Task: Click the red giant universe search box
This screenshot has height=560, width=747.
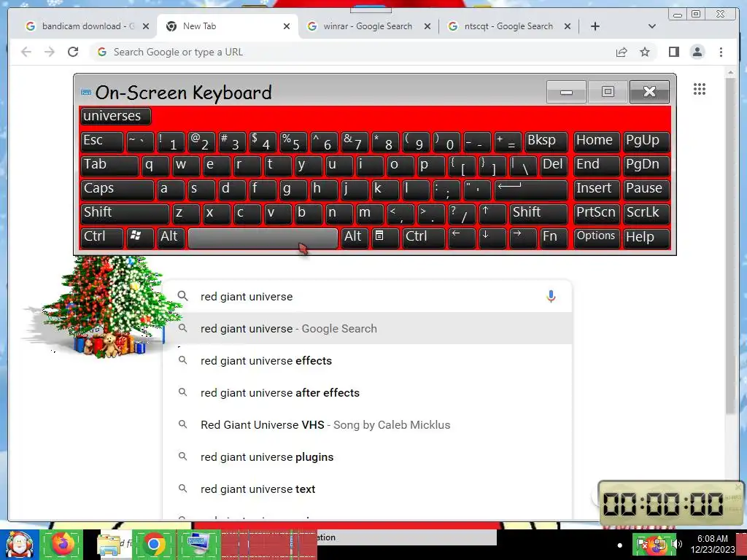Action: [x=367, y=296]
